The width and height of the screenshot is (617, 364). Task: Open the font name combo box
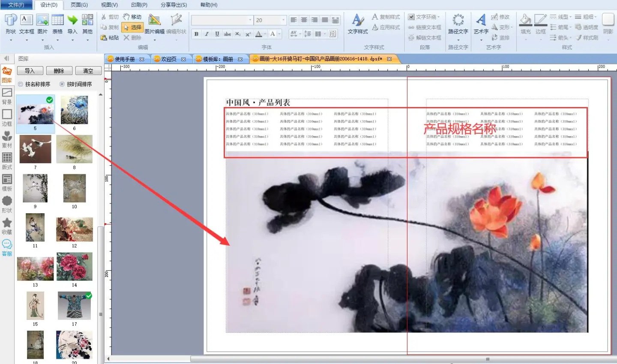click(x=222, y=20)
